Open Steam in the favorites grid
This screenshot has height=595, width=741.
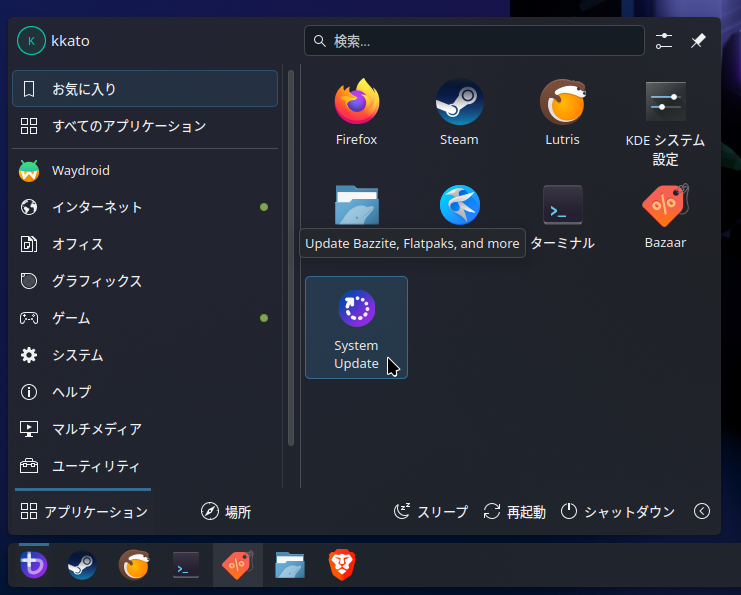tap(459, 113)
